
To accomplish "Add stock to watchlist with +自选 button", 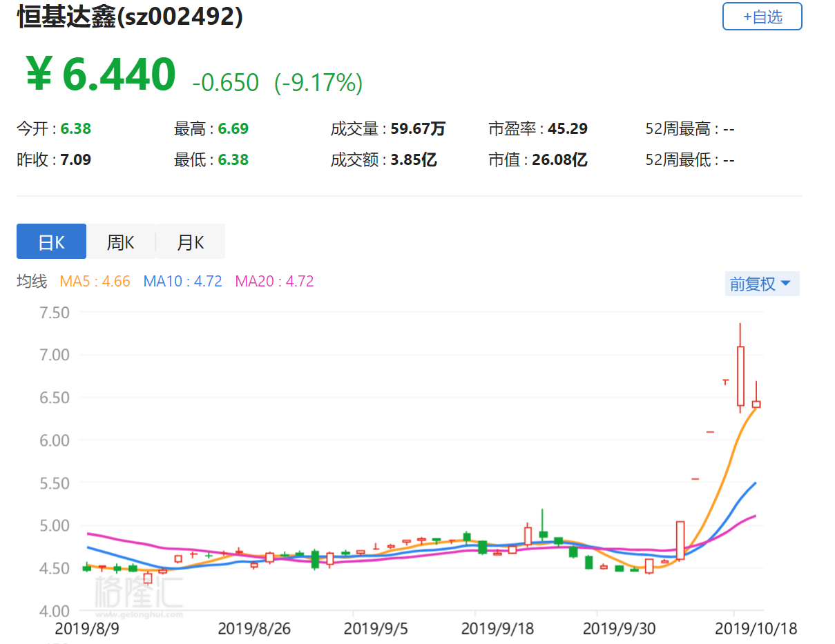I will point(762,17).
